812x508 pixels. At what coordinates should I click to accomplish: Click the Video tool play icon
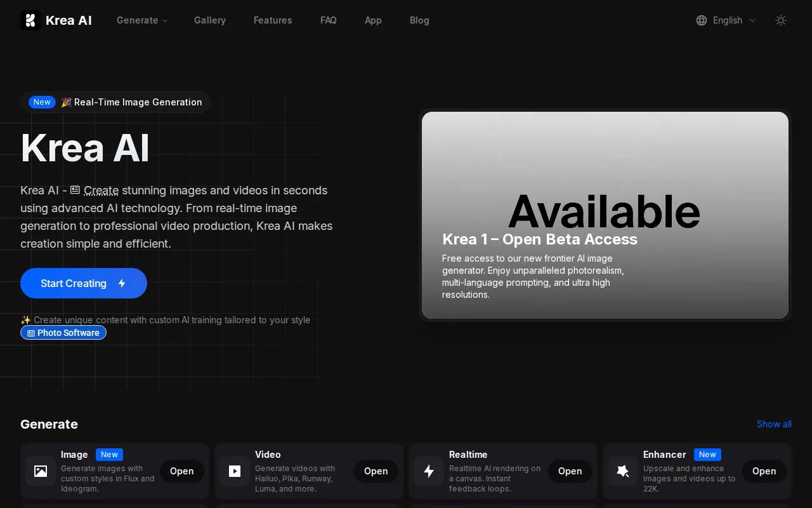235,471
